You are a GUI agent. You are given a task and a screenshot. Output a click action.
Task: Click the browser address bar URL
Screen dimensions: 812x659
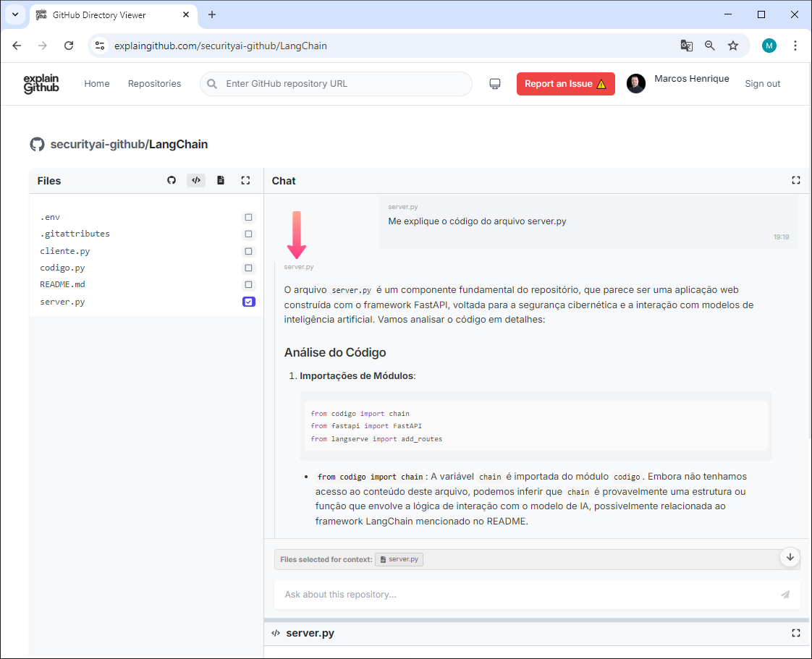tap(221, 46)
